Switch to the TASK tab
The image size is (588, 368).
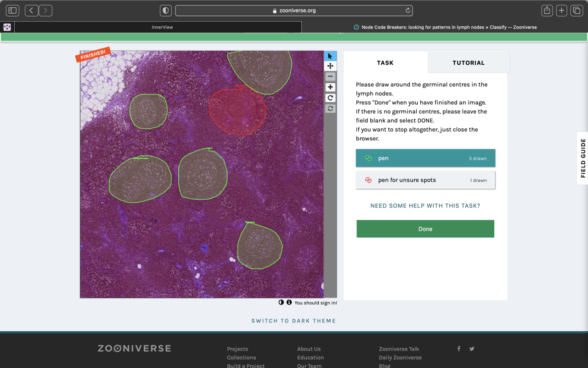[x=385, y=63]
